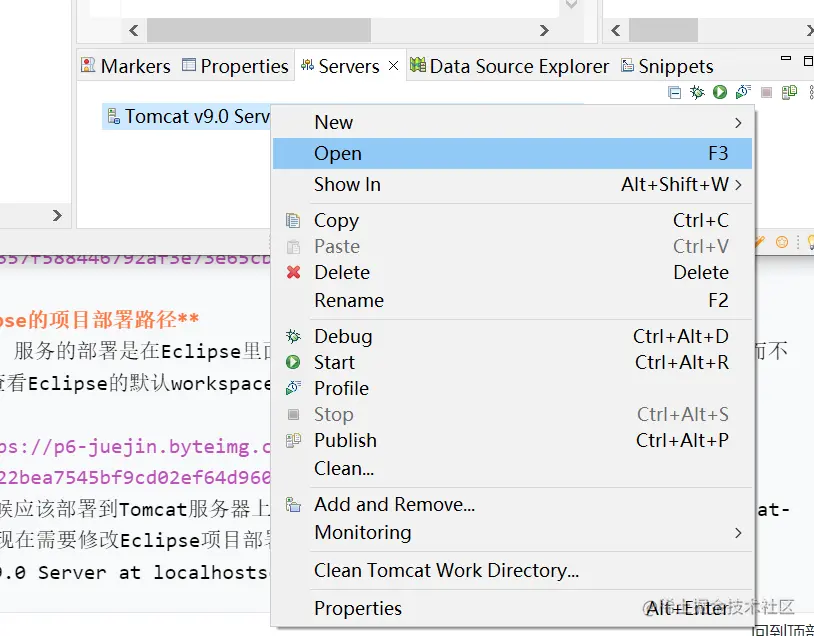Click the profile server toolbar icon
814x636 pixels.
click(x=743, y=92)
